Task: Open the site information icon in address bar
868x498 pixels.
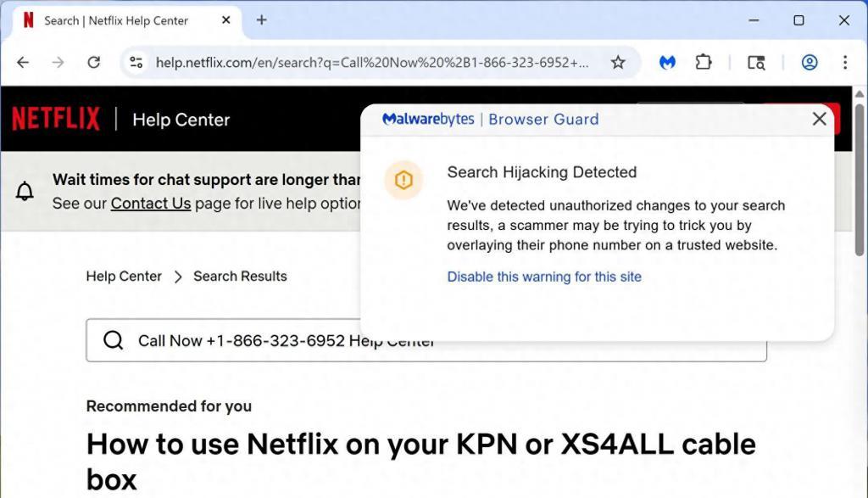Action: pos(136,63)
